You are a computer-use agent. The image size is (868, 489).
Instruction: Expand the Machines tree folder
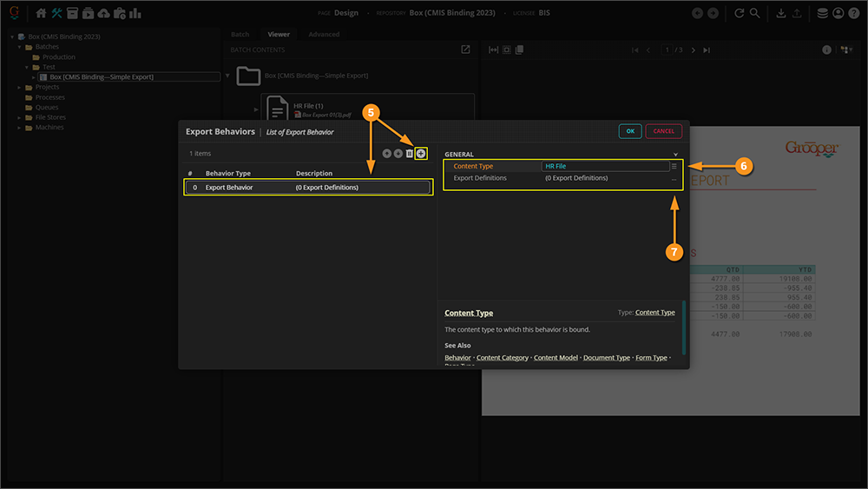tap(19, 128)
